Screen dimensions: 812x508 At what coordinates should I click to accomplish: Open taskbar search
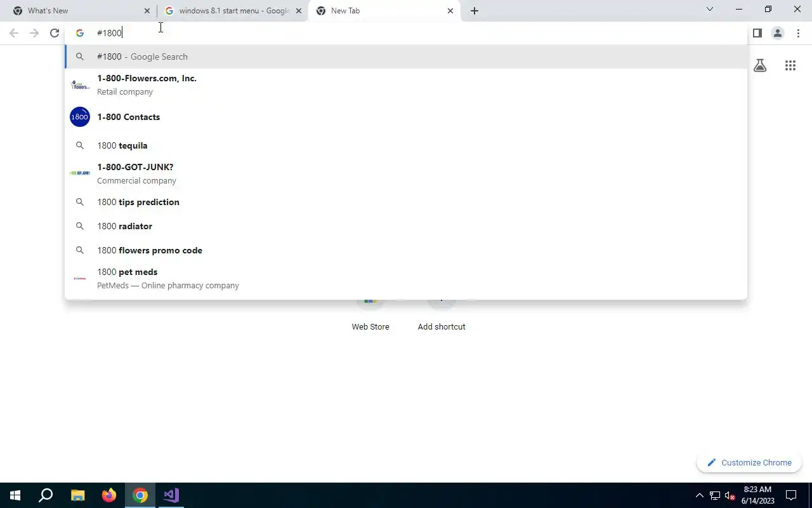tap(46, 495)
